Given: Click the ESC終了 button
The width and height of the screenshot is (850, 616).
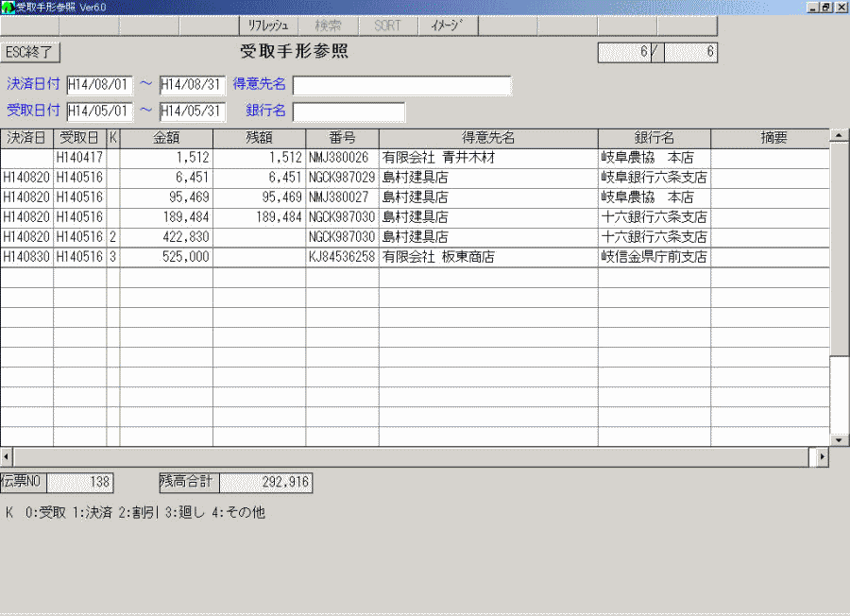Looking at the screenshot, I should [x=30, y=52].
